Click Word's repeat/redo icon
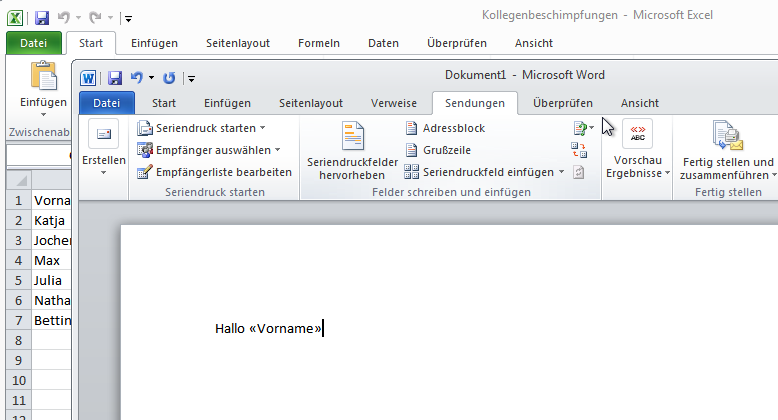 tap(169, 78)
